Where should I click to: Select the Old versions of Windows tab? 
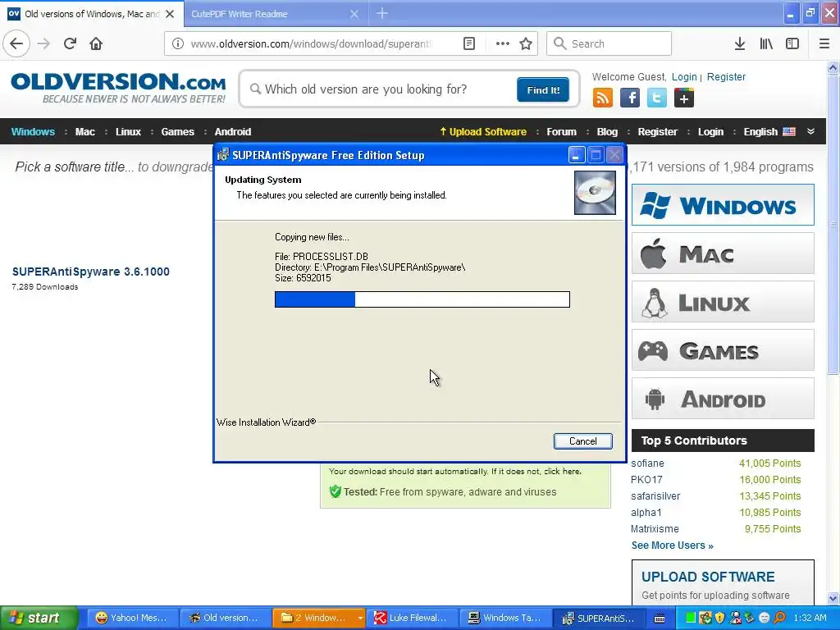(x=91, y=14)
